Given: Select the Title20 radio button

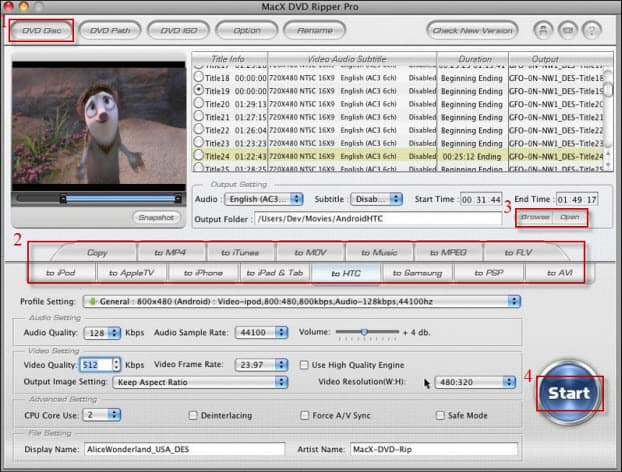Looking at the screenshot, I should [199, 103].
